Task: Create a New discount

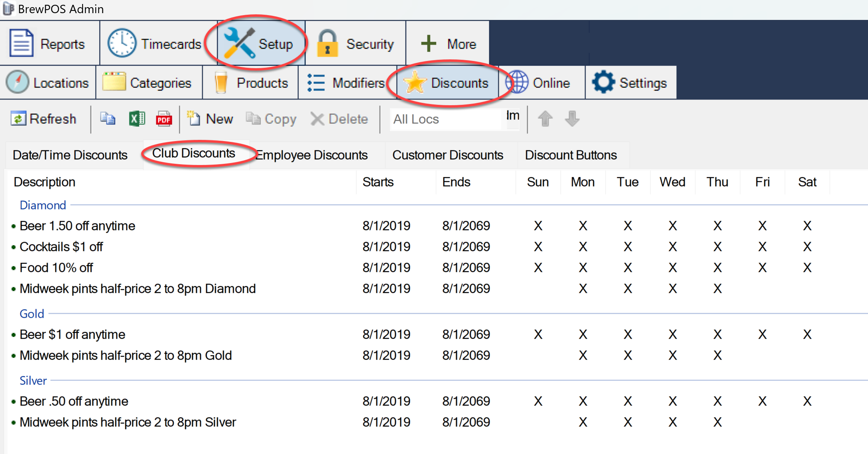Action: tap(210, 119)
